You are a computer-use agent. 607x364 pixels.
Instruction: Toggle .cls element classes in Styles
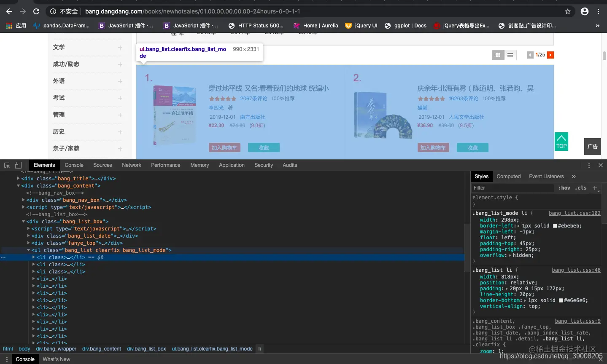tap(580, 188)
